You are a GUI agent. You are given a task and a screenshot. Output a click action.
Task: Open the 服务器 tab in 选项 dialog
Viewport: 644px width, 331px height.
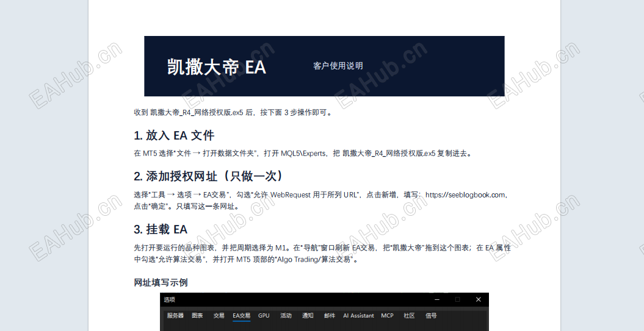[x=175, y=315]
